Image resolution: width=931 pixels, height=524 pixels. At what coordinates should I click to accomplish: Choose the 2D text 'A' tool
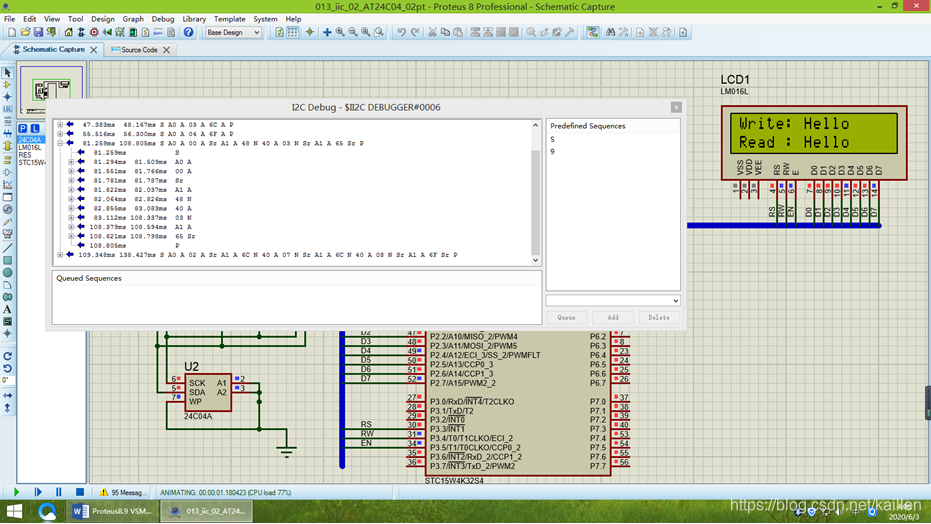(x=7, y=310)
